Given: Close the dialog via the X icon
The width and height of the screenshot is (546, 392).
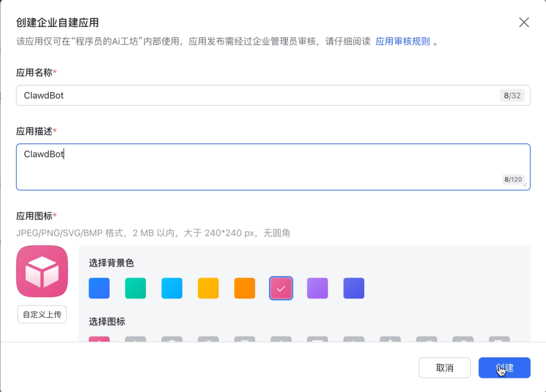Looking at the screenshot, I should pyautogui.click(x=524, y=22).
